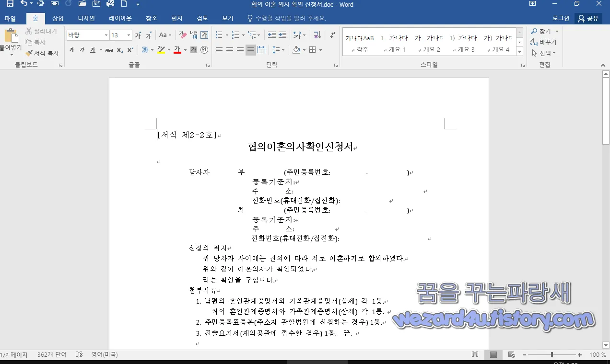Toggle italic formatting

point(82,49)
